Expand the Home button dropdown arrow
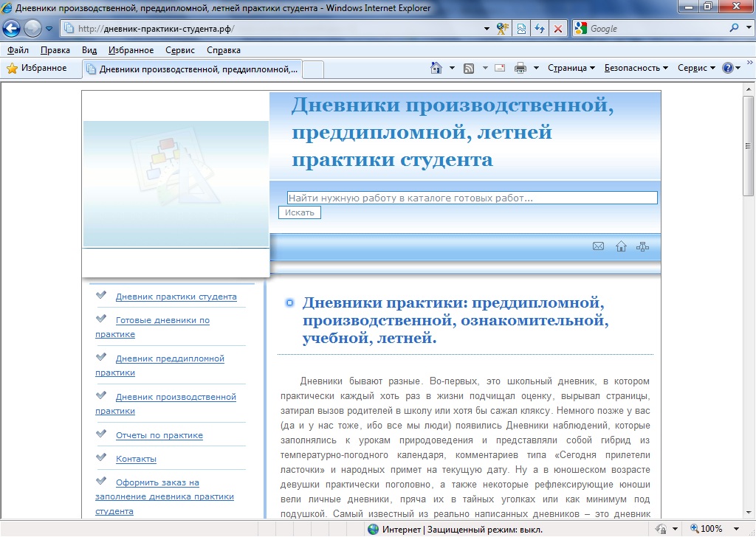 [x=452, y=68]
